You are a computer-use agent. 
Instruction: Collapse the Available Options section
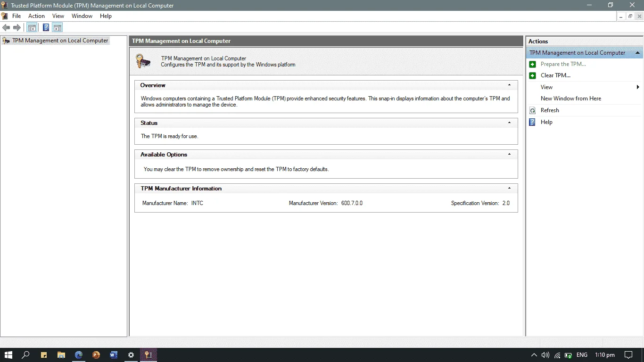[x=509, y=154]
